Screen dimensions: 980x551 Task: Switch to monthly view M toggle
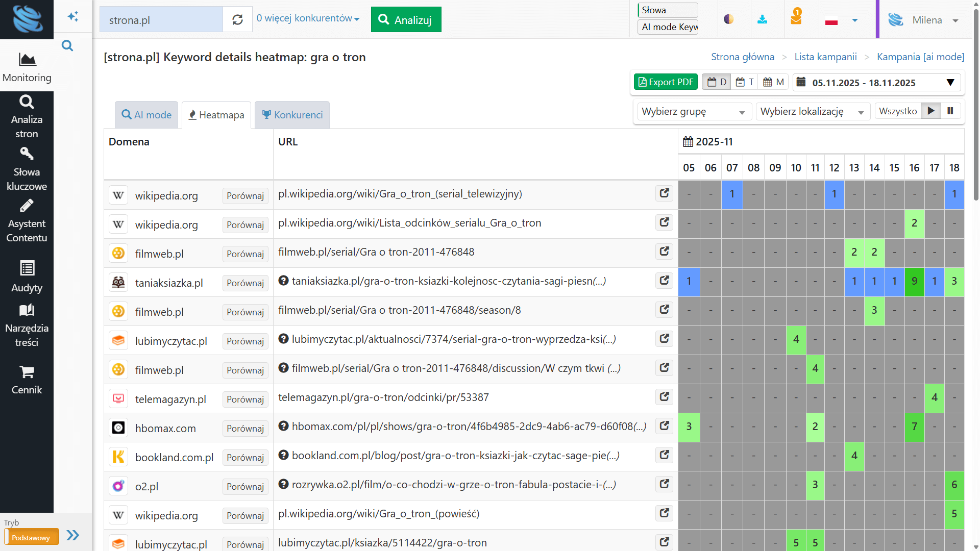773,82
